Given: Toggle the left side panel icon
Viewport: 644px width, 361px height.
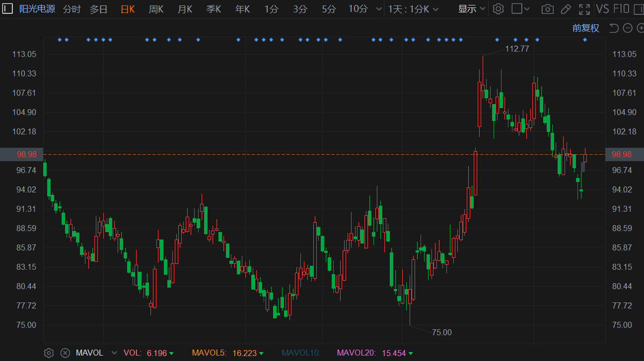Looking at the screenshot, I should (x=8, y=8).
